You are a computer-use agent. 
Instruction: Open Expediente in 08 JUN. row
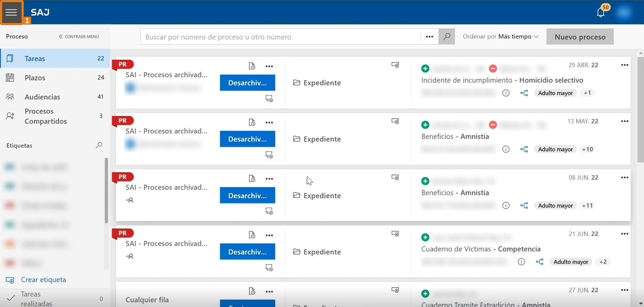point(317,196)
